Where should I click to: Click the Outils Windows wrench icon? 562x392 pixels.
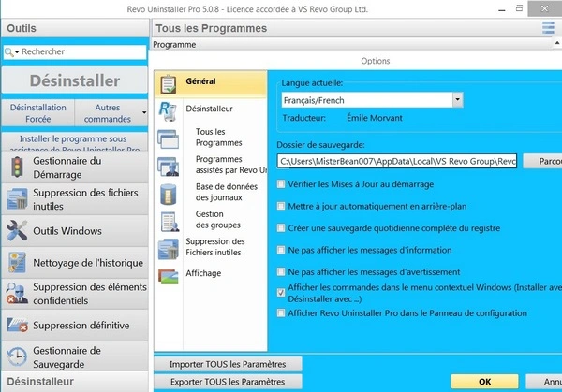point(17,231)
